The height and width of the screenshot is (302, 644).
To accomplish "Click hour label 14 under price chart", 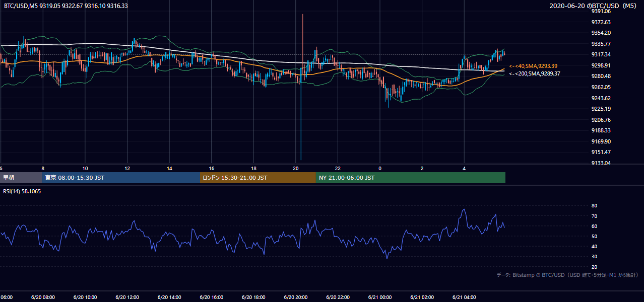I will pyautogui.click(x=169, y=168).
